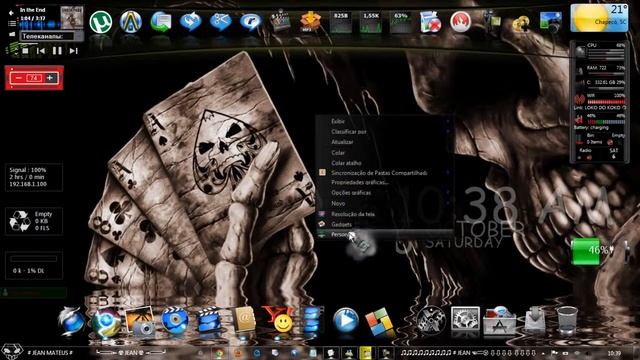Click the yellow highlighted taskbar app icon

pyautogui.click(x=365, y=353)
